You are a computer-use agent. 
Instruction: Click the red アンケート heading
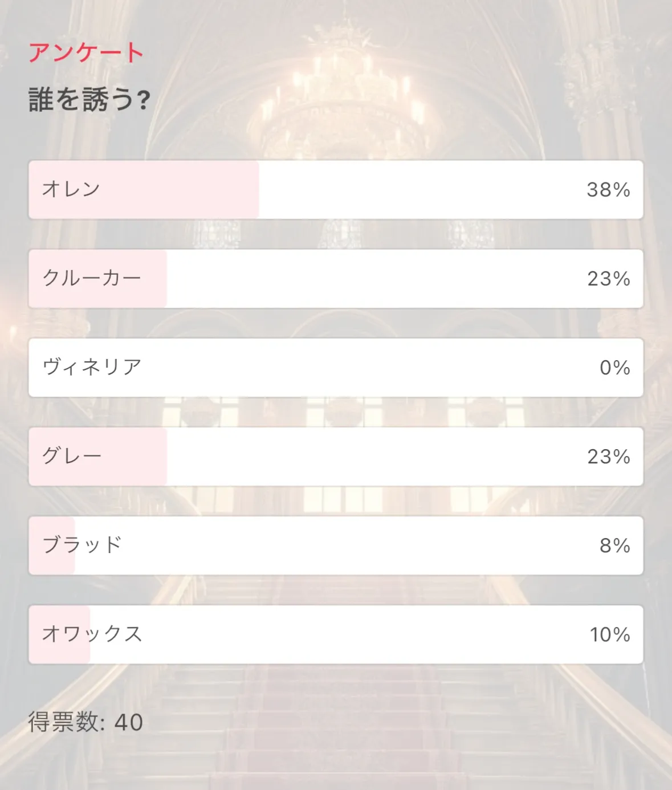click(86, 52)
